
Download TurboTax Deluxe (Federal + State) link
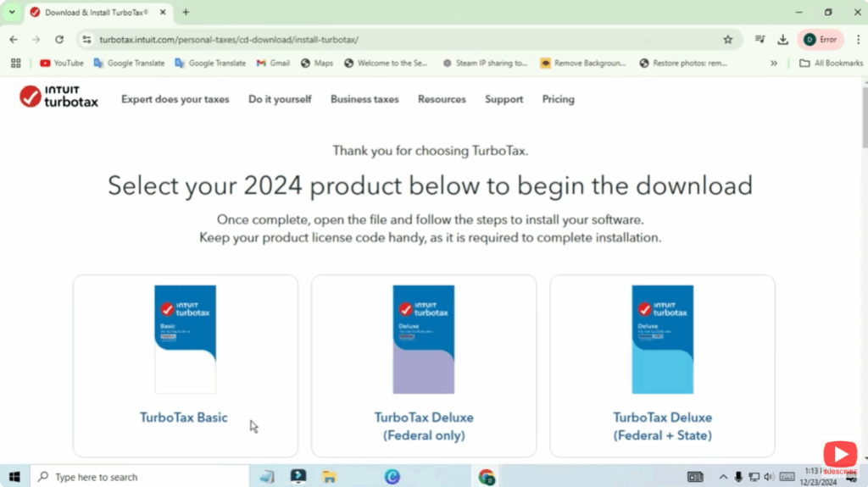[662, 426]
